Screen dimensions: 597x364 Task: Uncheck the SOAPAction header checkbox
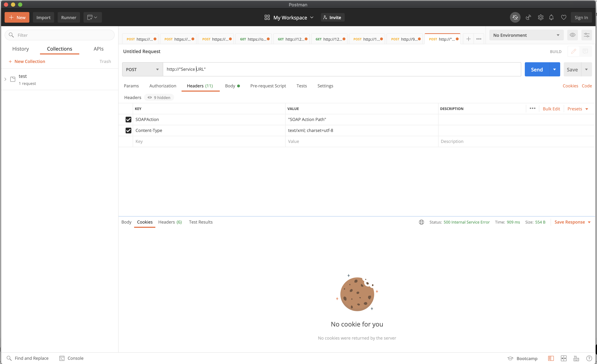point(128,119)
